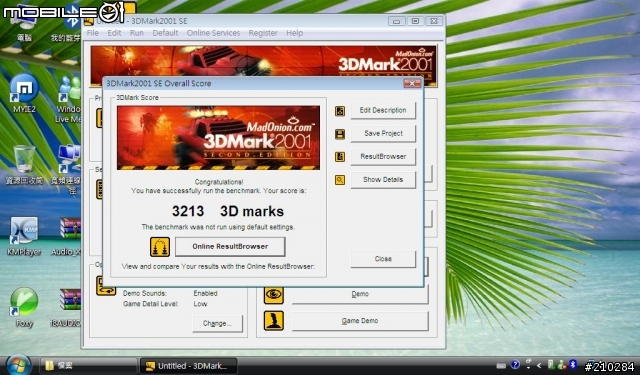640x375 pixels.
Task: Click the Bluetooth icon in the system tray
Action: [x=572, y=364]
